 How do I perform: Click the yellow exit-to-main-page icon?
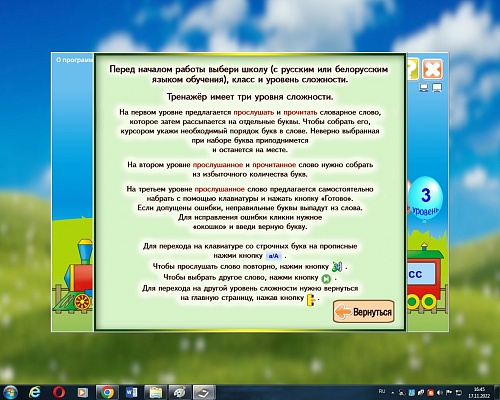[x=311, y=299]
